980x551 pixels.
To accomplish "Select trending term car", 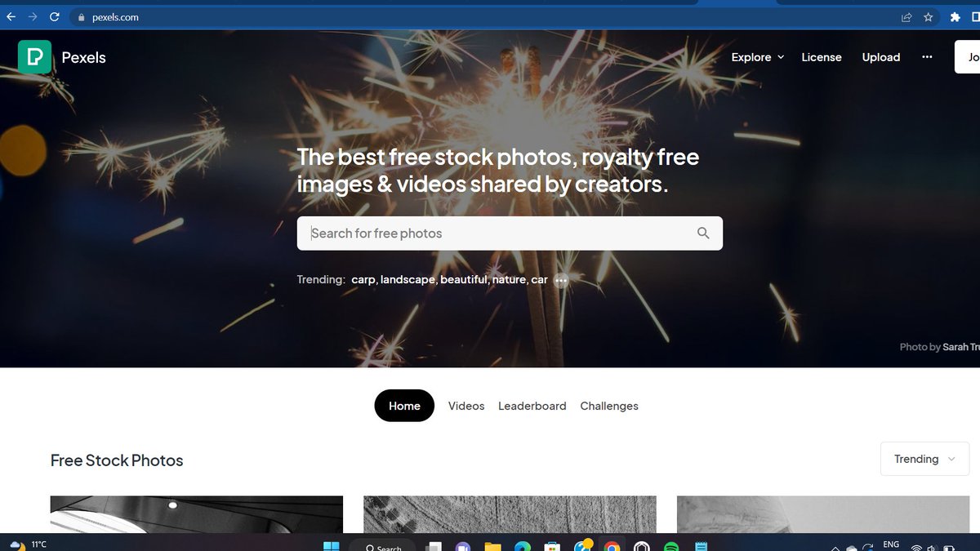I will click(x=539, y=279).
